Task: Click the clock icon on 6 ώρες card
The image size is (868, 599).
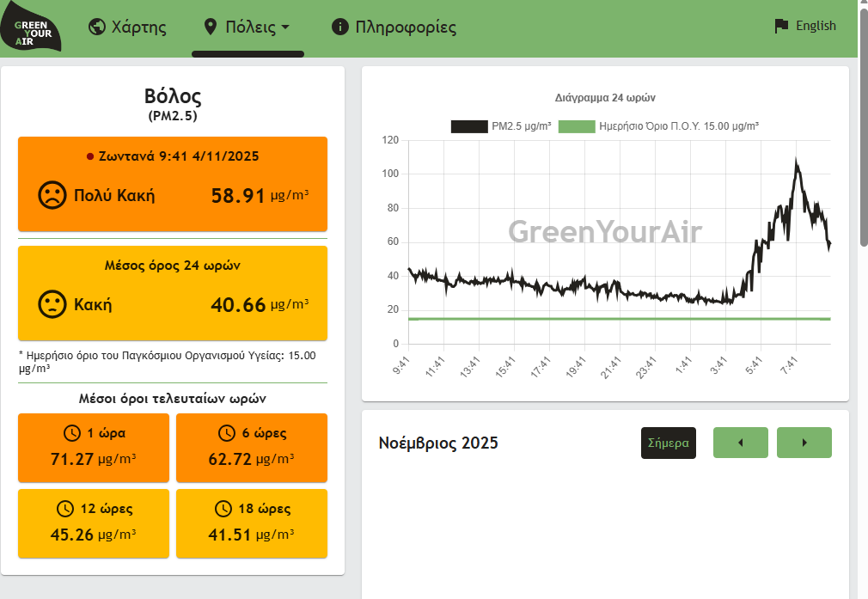Action: pos(227,433)
